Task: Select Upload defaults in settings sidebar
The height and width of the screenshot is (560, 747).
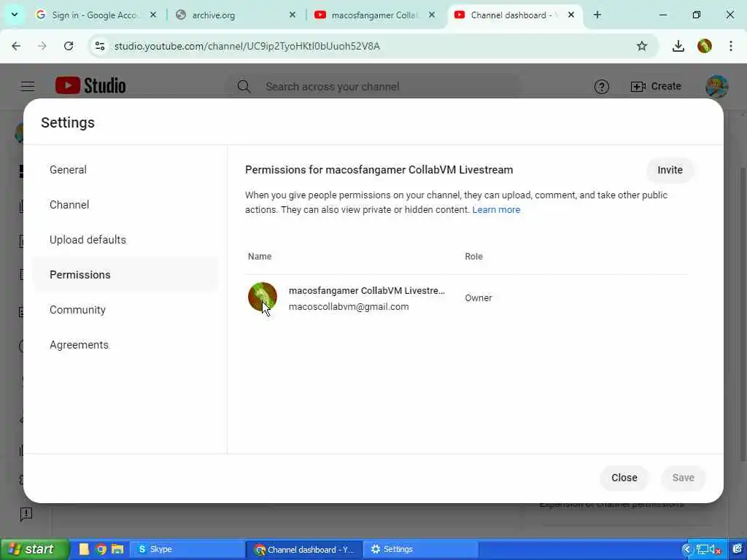Action: pyautogui.click(x=88, y=240)
